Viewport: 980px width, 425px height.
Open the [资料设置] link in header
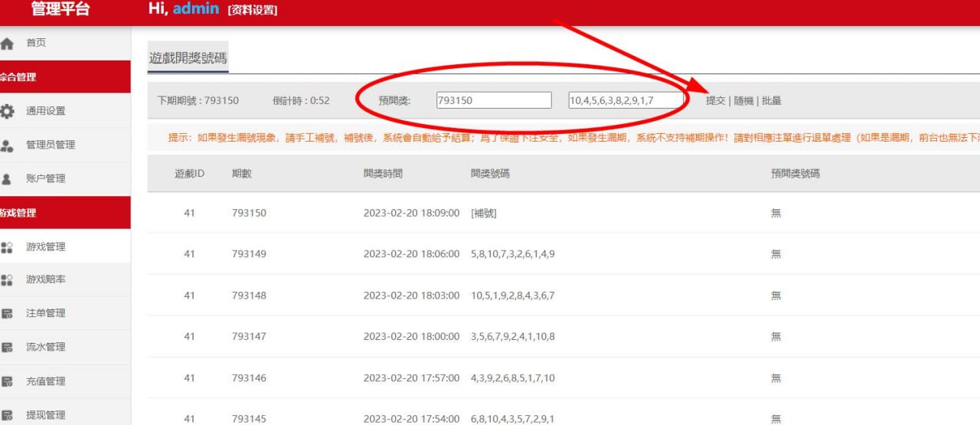[x=252, y=10]
